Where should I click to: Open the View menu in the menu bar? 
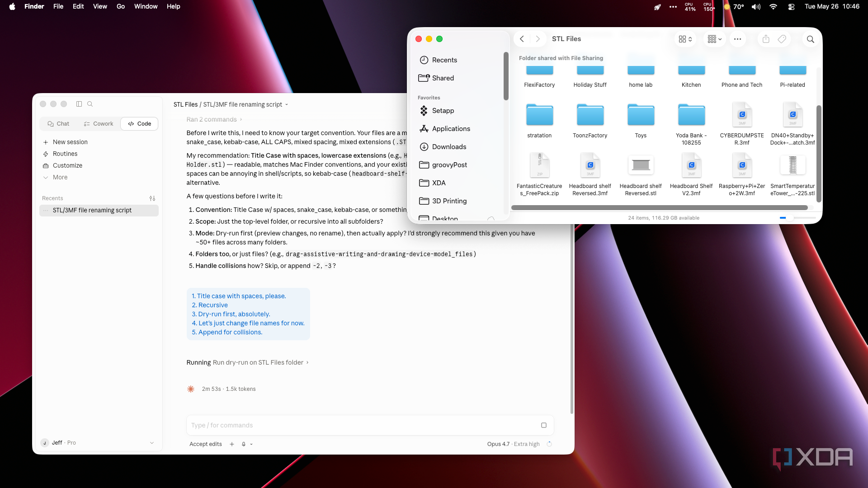click(100, 6)
